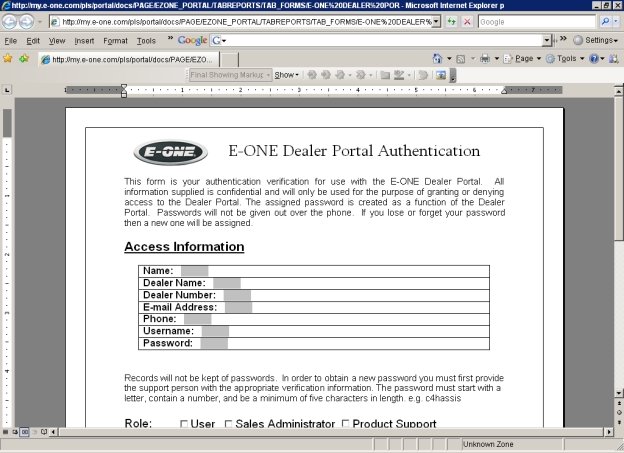Screen dimensions: 624x453
Task: Click the green Refresh page icon
Action: click(451, 21)
